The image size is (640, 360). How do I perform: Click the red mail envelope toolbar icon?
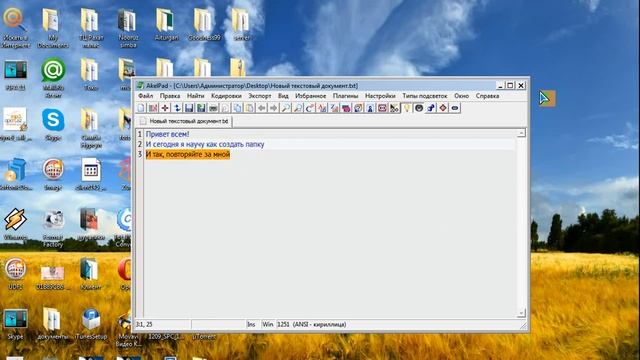tap(382, 108)
